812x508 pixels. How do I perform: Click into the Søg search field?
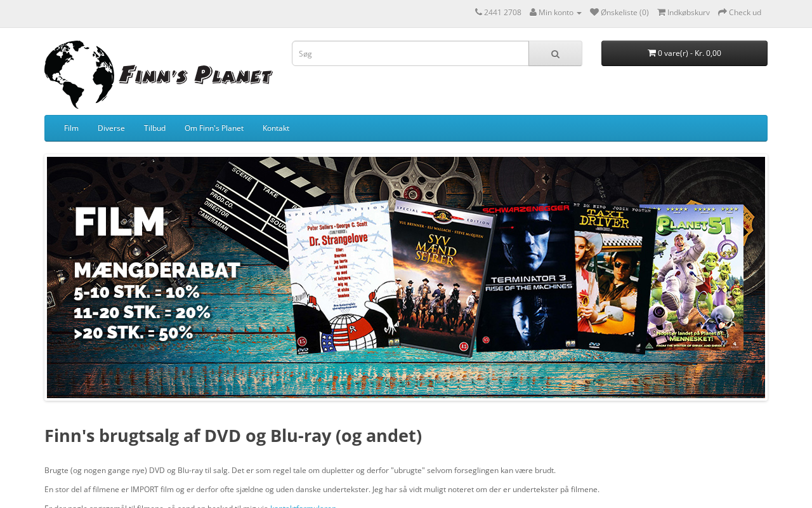click(410, 53)
